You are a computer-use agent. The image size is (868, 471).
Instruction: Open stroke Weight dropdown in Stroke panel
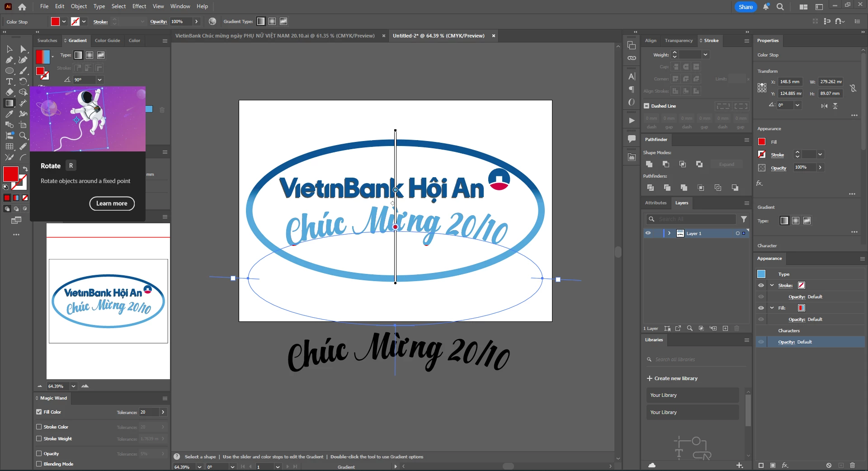pyautogui.click(x=705, y=55)
